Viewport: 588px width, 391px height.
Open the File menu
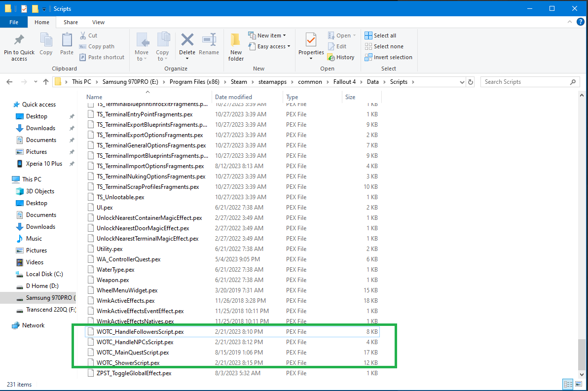click(x=14, y=22)
